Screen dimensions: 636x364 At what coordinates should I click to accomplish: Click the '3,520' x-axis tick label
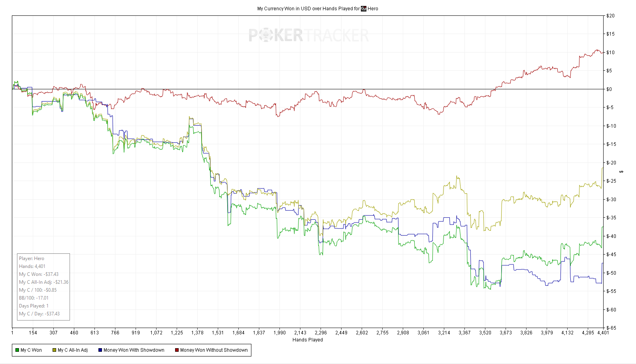[485, 333]
